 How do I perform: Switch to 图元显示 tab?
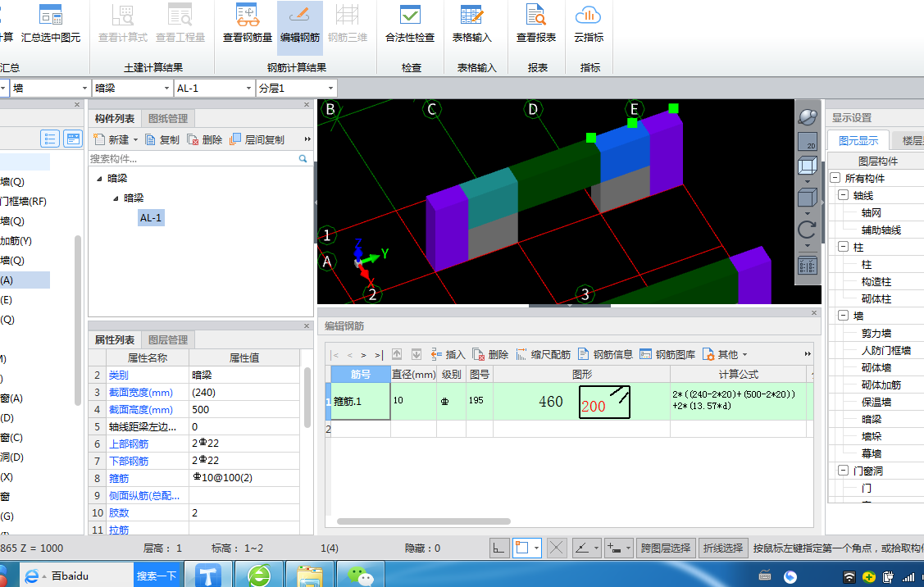click(858, 140)
